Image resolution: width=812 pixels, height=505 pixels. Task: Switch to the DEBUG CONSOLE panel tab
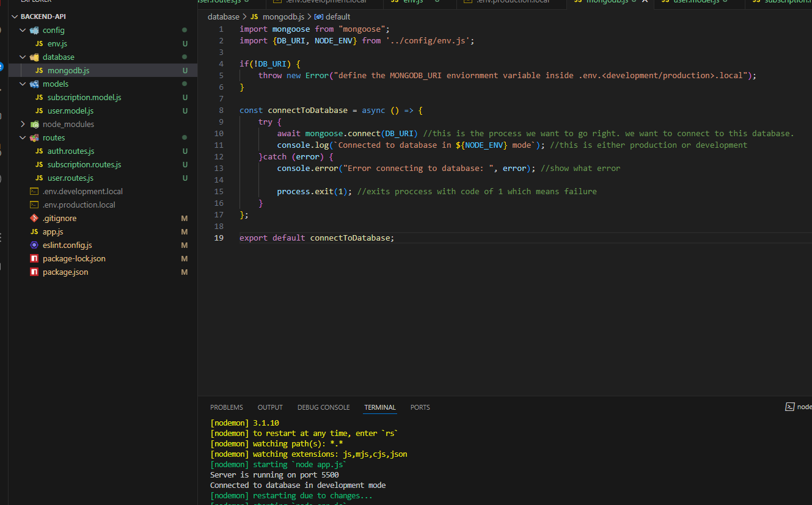pos(324,407)
